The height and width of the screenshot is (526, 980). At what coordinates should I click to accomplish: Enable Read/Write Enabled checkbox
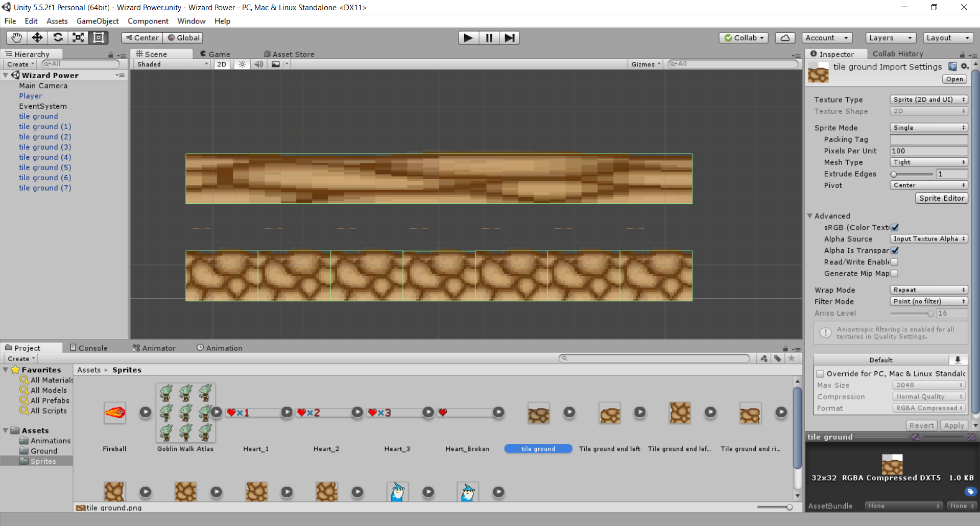pos(895,262)
